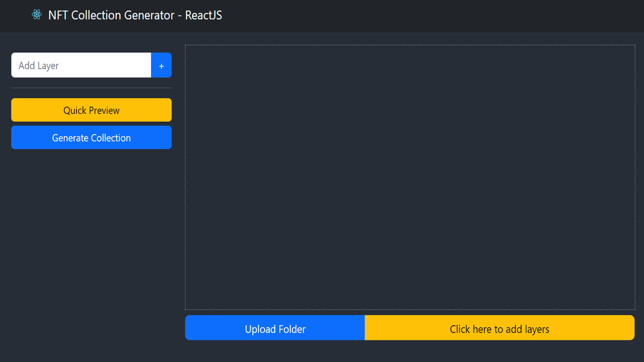Click the divider line below Add Layer
The width and height of the screenshot is (644, 362).
click(91, 88)
